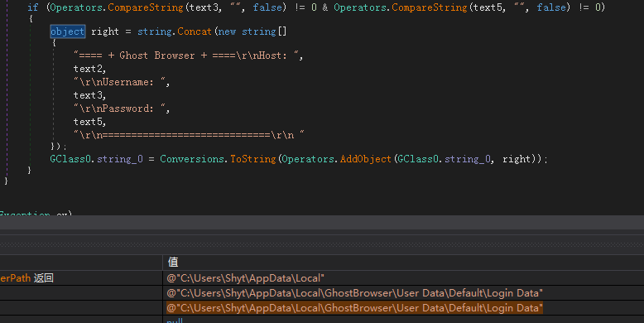
Task: Click the 'right' variable declaration name
Action: (x=105, y=31)
